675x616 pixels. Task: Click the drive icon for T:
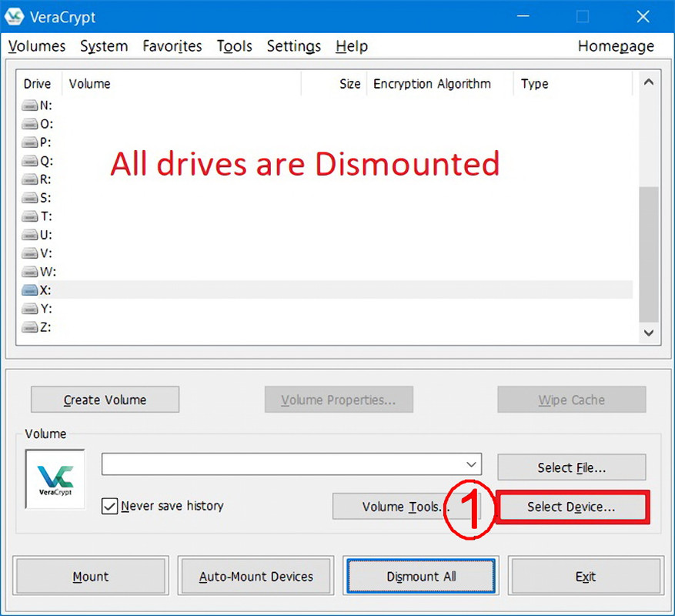pos(30,216)
